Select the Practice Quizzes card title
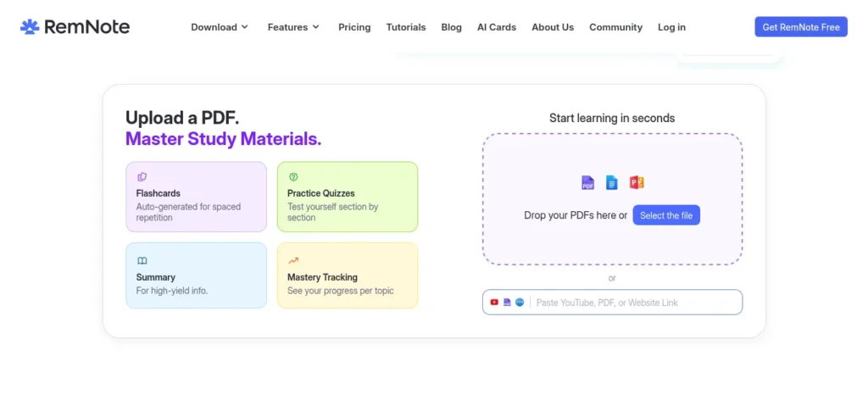 click(321, 193)
